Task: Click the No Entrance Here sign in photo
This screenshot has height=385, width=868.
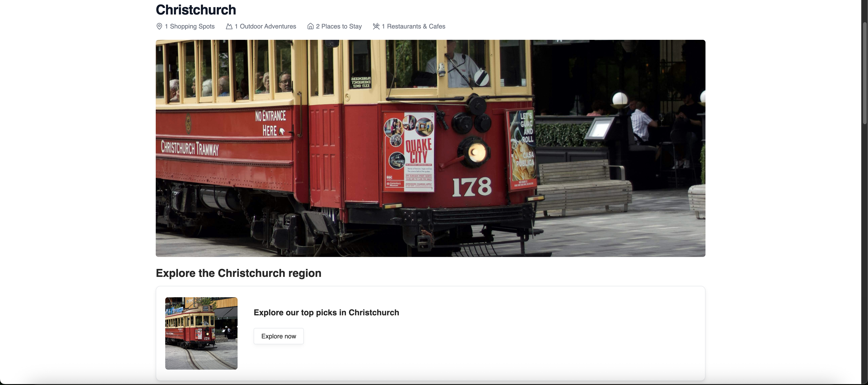Action: pos(271,123)
